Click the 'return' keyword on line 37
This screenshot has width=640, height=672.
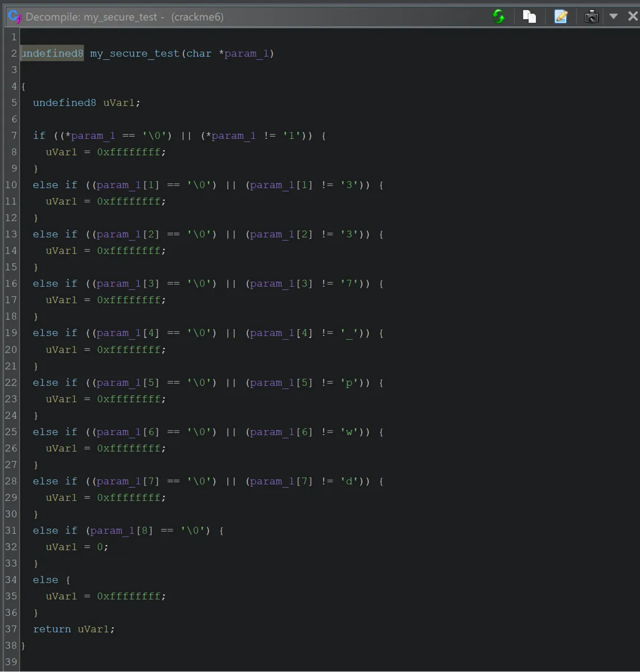[52, 629]
